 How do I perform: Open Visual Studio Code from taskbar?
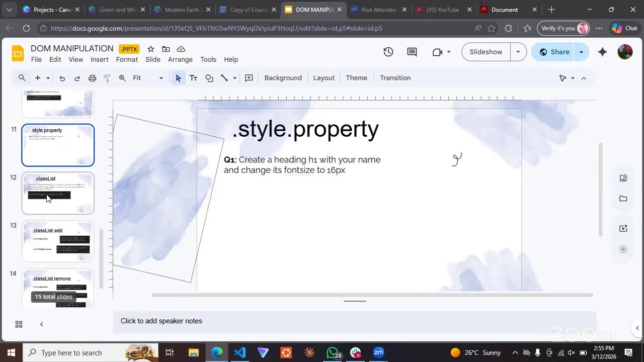coord(240,352)
